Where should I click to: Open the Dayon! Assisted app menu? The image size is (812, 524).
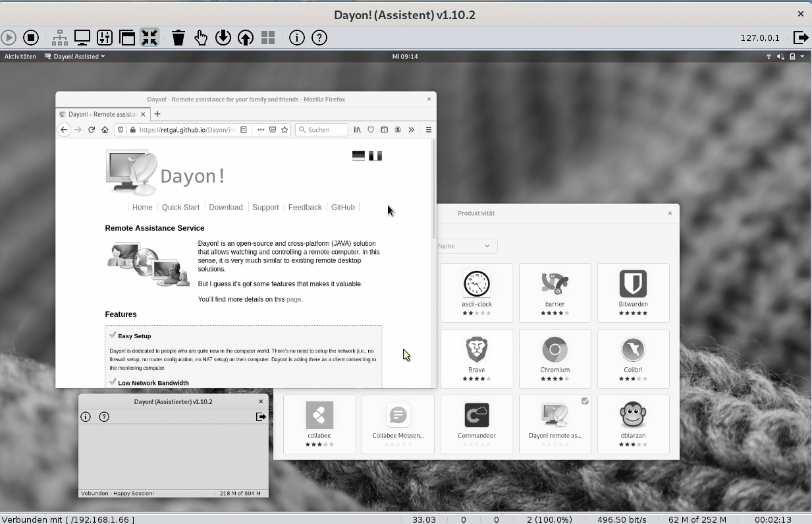tap(74, 57)
